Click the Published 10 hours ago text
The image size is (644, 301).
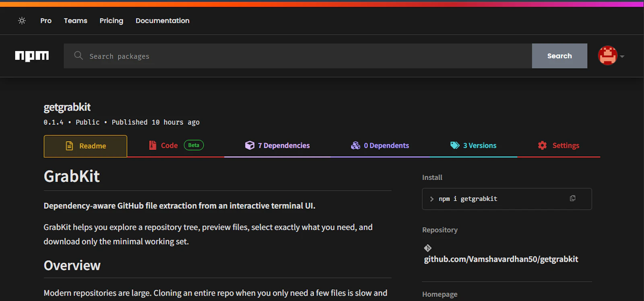[155, 122]
